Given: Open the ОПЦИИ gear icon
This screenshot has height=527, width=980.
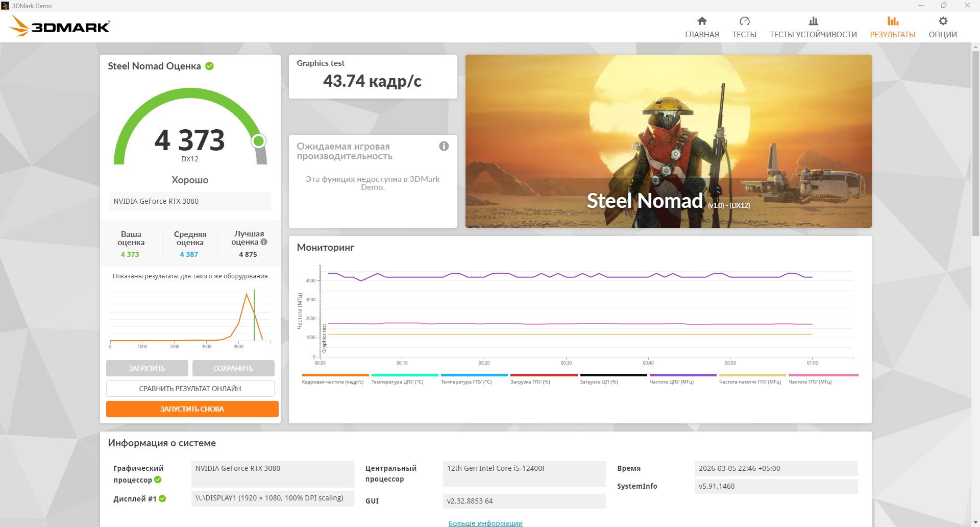Looking at the screenshot, I should click(943, 21).
